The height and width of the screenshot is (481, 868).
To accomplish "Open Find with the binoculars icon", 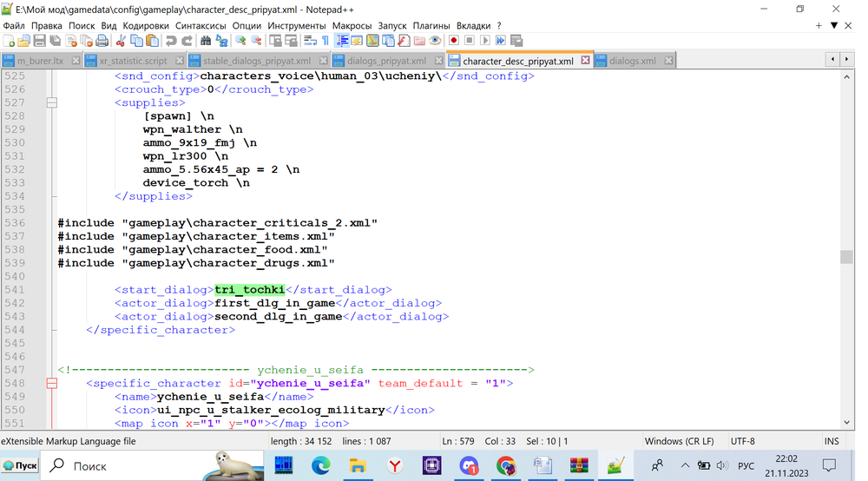I will [x=206, y=41].
